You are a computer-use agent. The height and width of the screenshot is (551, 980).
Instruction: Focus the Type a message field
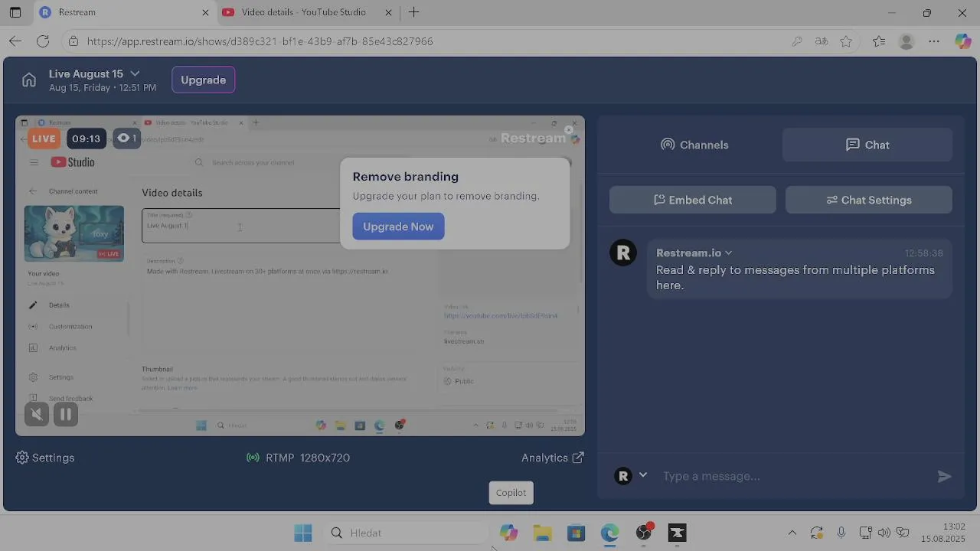point(792,476)
